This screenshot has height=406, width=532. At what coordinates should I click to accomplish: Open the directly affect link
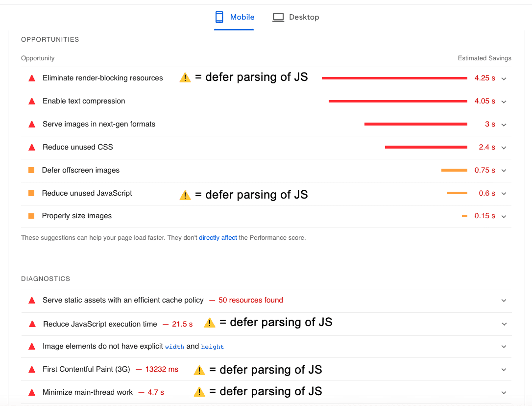click(218, 237)
